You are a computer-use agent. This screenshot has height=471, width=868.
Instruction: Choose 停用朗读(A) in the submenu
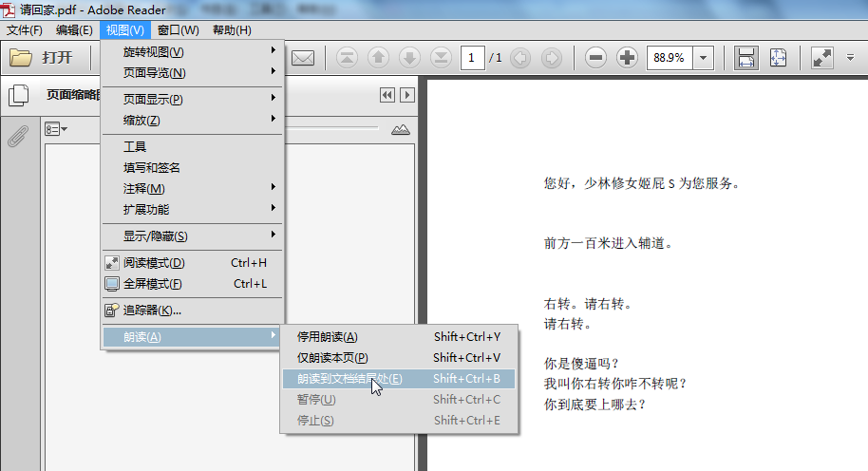[399, 337]
